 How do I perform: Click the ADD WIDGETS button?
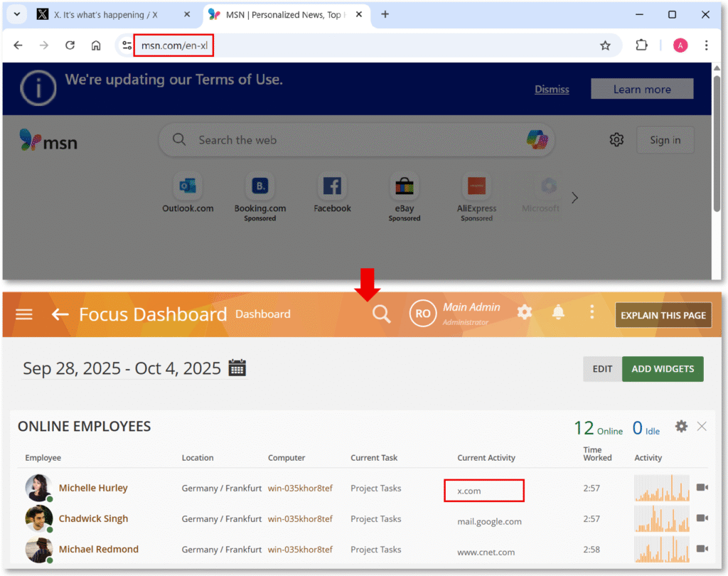tap(663, 369)
